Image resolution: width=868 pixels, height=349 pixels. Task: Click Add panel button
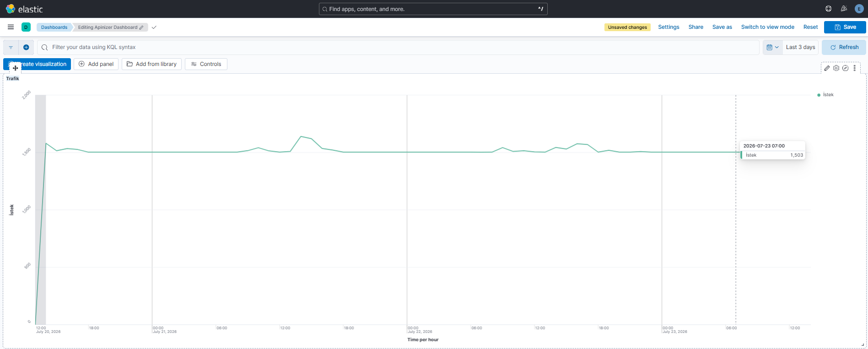point(96,64)
